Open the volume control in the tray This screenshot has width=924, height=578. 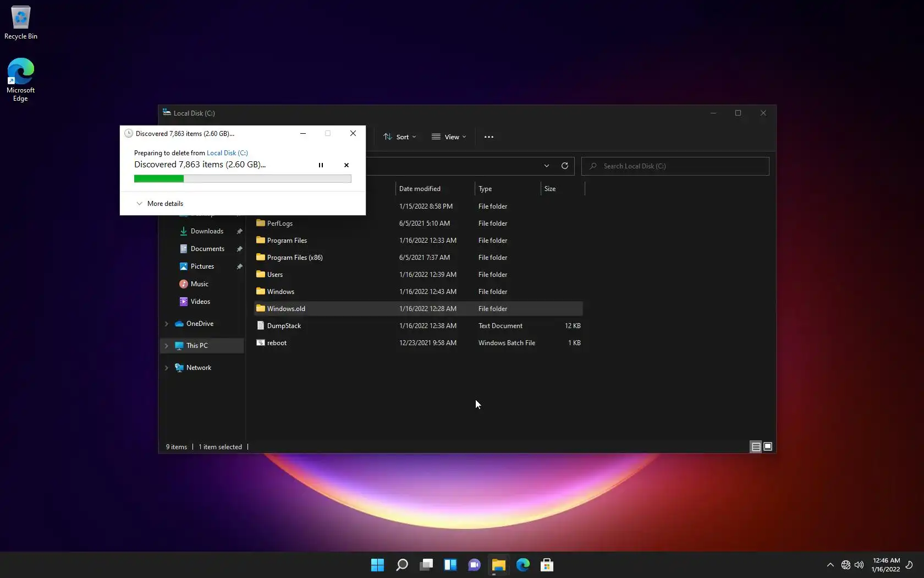[x=859, y=565]
